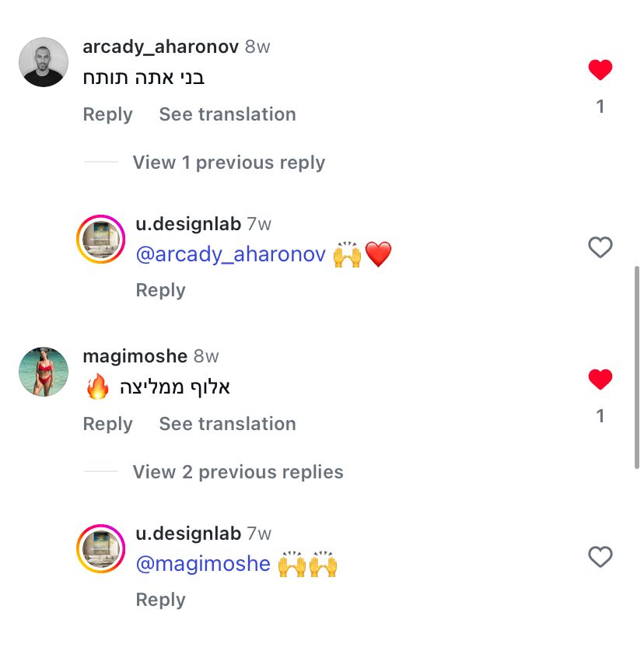Click u.designlab avatar above arcady_aharonov mention

[x=100, y=239]
